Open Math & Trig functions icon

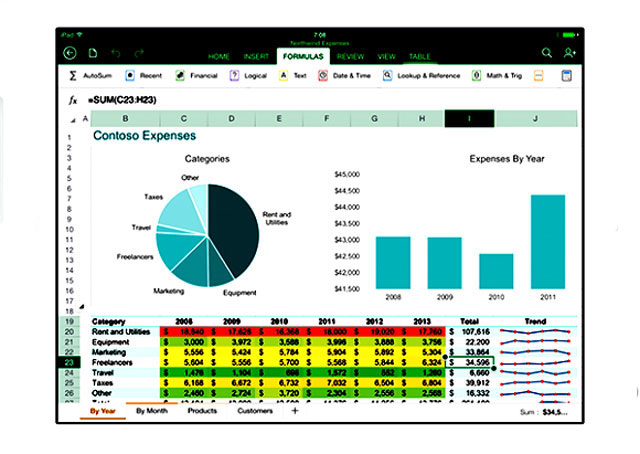tap(476, 76)
